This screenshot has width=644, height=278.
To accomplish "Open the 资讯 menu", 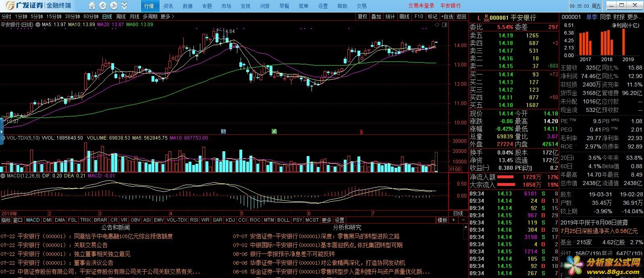I will pos(168,6).
